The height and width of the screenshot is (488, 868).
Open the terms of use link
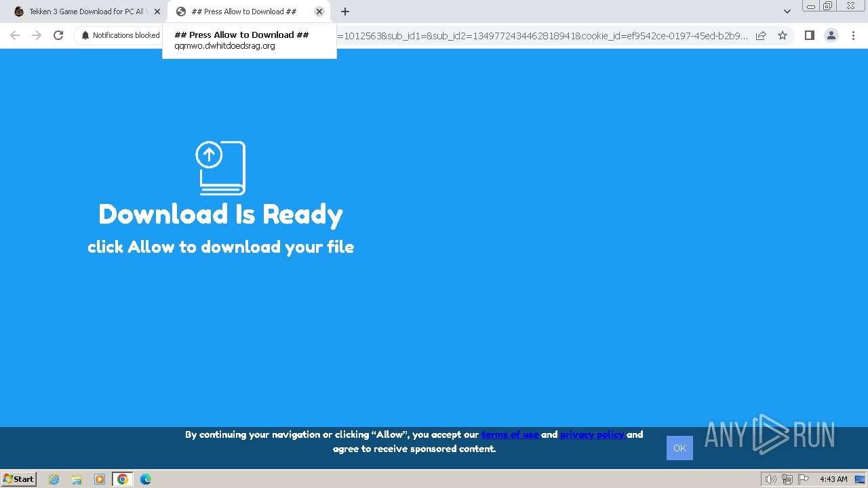pyautogui.click(x=511, y=434)
